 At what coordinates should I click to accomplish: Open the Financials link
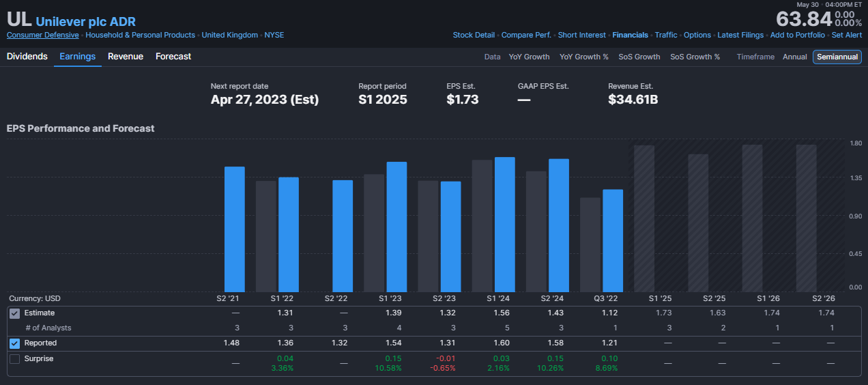pyautogui.click(x=631, y=35)
